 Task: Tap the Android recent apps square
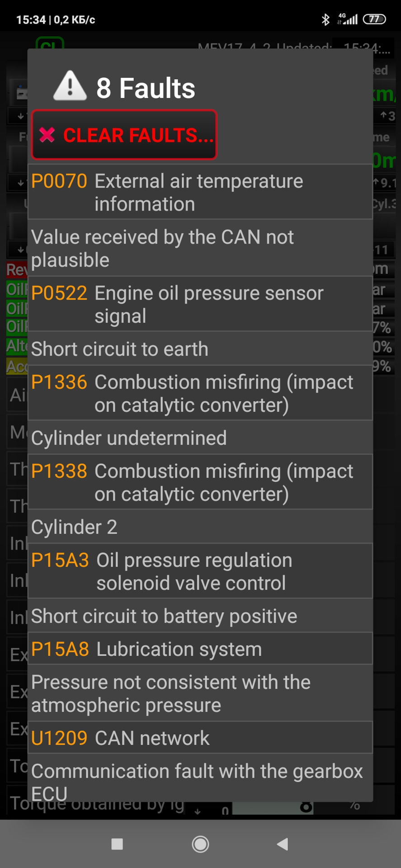[117, 844]
